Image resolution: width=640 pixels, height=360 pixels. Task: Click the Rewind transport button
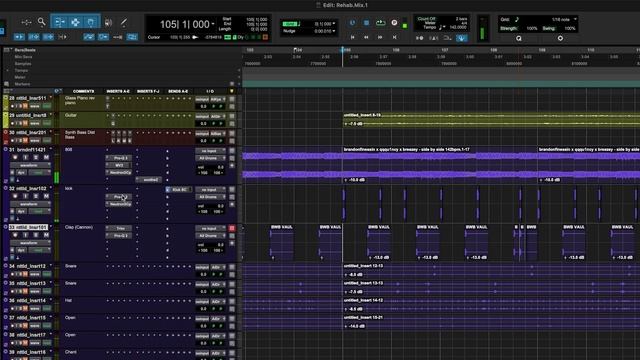(367, 37)
